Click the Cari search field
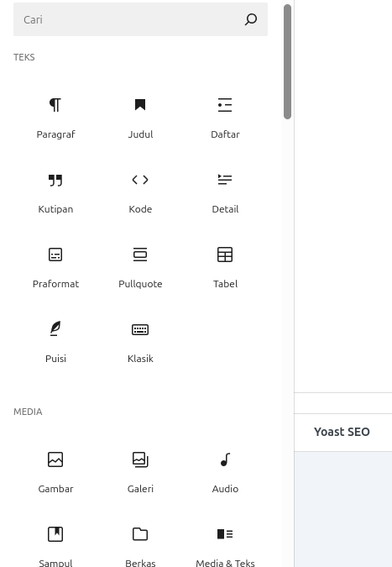Screen dimensions: 392x567 140,19
